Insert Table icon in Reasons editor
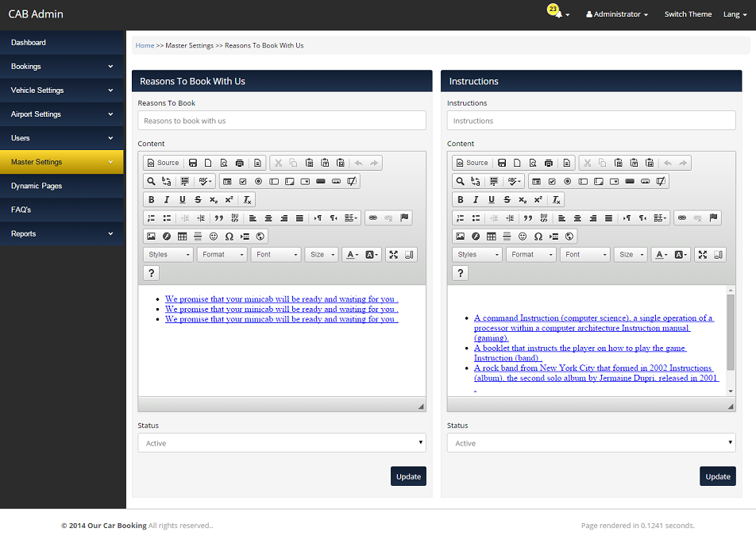This screenshot has height=547, width=756. pos(183,236)
